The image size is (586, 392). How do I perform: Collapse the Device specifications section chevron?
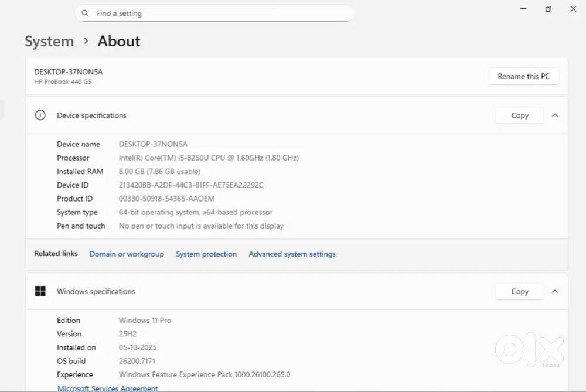555,115
